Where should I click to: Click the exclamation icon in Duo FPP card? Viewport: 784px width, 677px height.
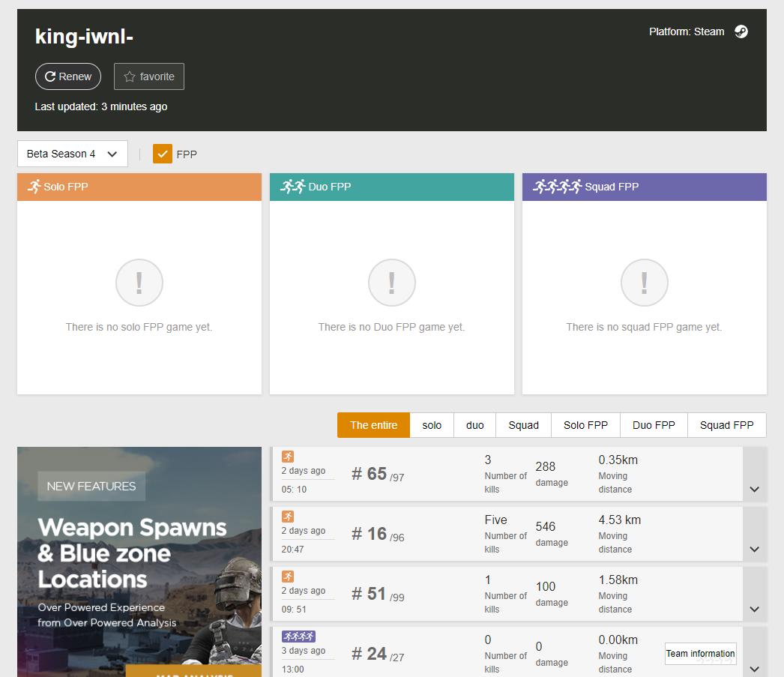pyautogui.click(x=392, y=283)
